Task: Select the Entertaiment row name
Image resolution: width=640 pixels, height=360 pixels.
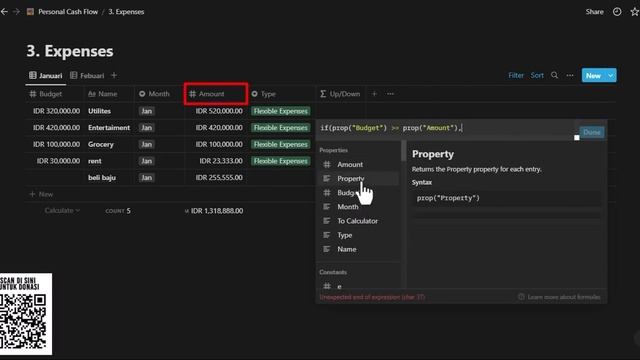Action: (x=109, y=128)
